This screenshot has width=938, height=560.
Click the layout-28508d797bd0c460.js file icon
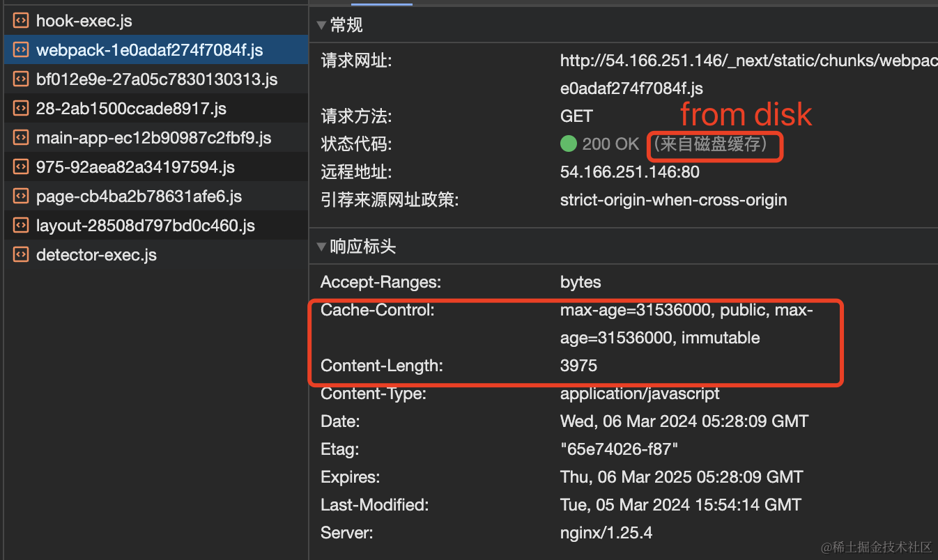[21, 226]
